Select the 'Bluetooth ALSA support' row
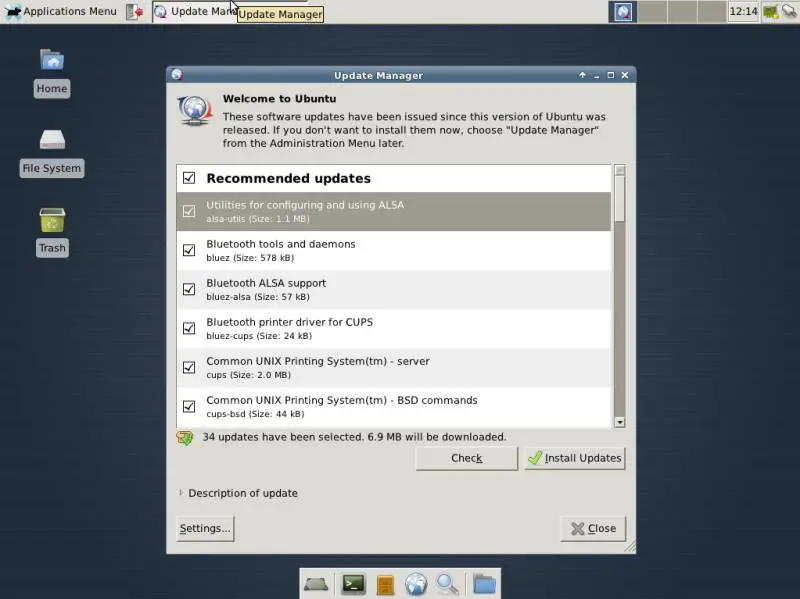The width and height of the screenshot is (800, 599). point(393,289)
